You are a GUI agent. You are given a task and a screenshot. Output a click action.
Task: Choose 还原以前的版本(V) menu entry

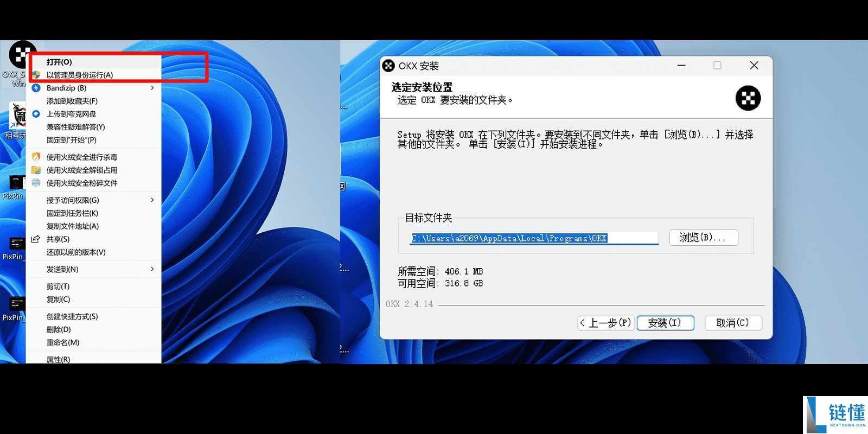76,252
